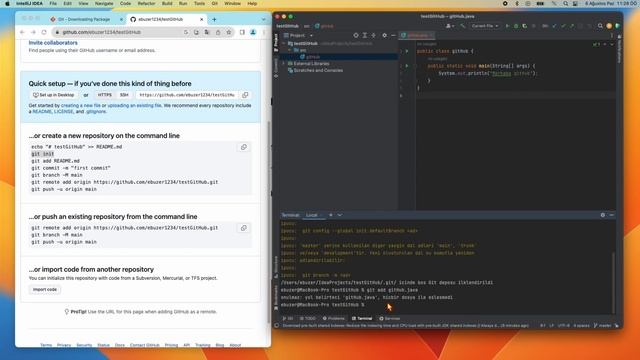Open the Problems tool window tab
The width and height of the screenshot is (640, 360).
point(333,318)
